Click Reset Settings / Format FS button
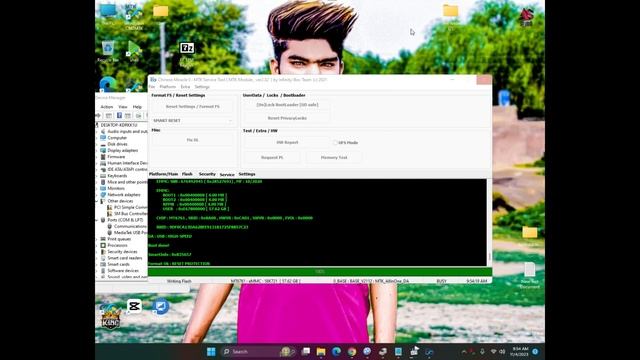The image size is (640, 360). point(193,107)
